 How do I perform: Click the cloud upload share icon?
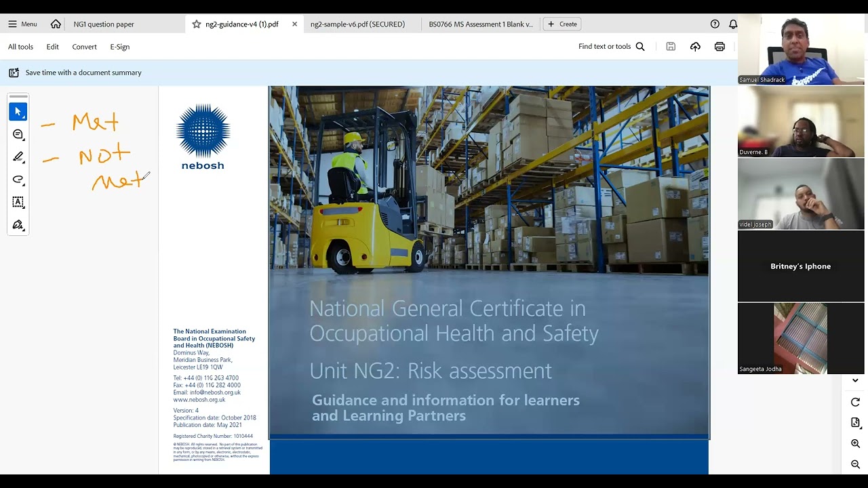point(695,47)
